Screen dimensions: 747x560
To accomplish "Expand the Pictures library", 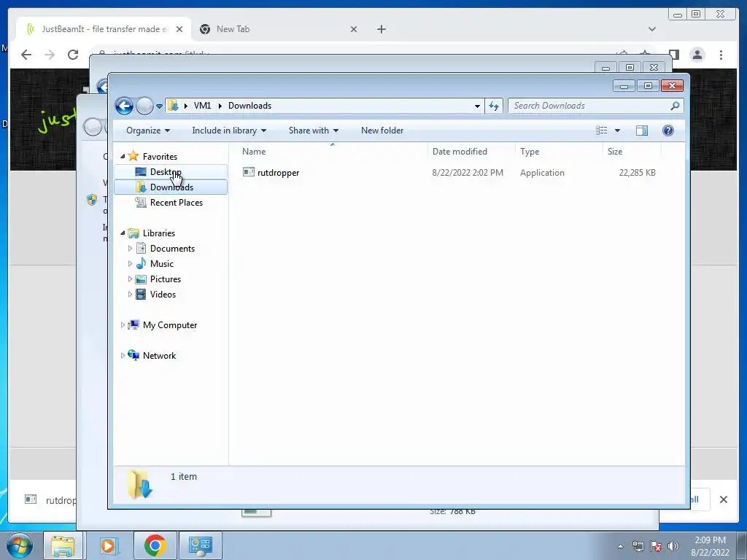I will click(x=130, y=279).
